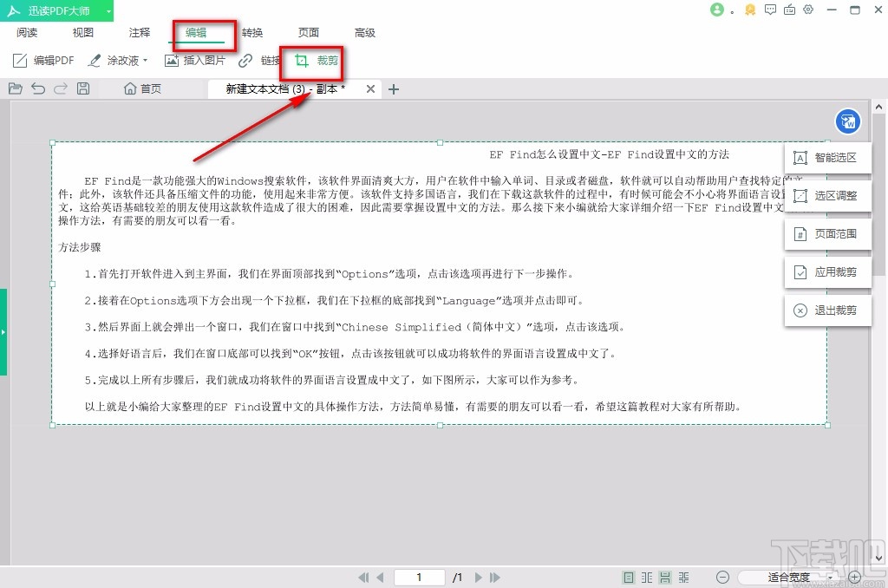Expand the 涂改液 dropdown arrow
Viewport: 888px width, 588px height.
click(146, 60)
